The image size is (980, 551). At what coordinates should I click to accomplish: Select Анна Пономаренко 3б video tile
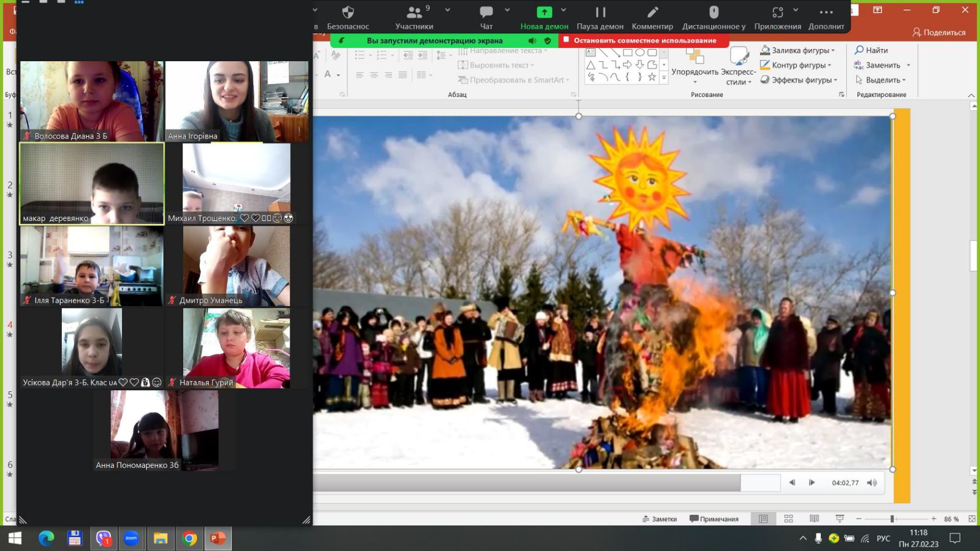pos(164,430)
